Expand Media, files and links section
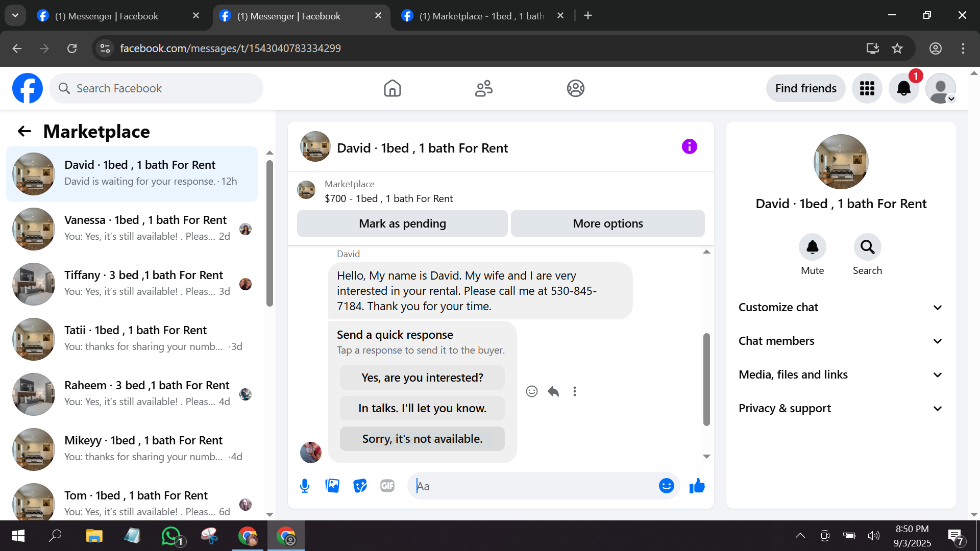Viewport: 980px width, 551px height. (x=841, y=374)
